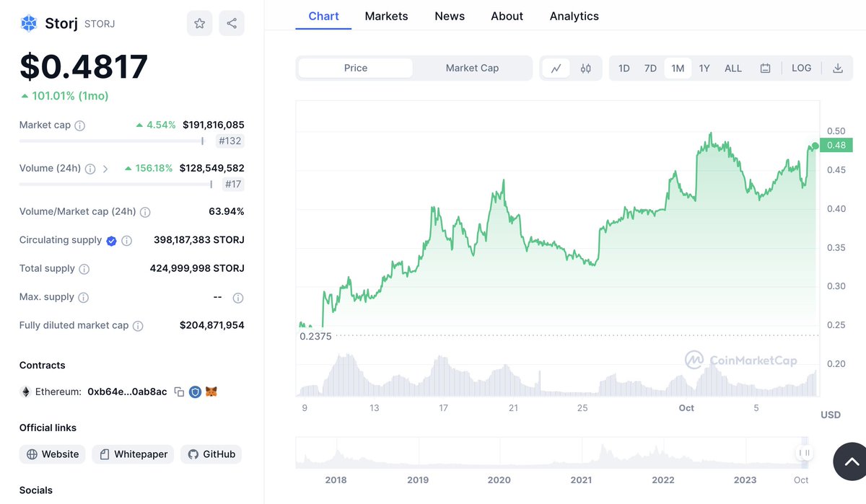The height and width of the screenshot is (504, 866).
Task: Click circulating supply 398,187,383 STORJ
Action: (x=199, y=240)
